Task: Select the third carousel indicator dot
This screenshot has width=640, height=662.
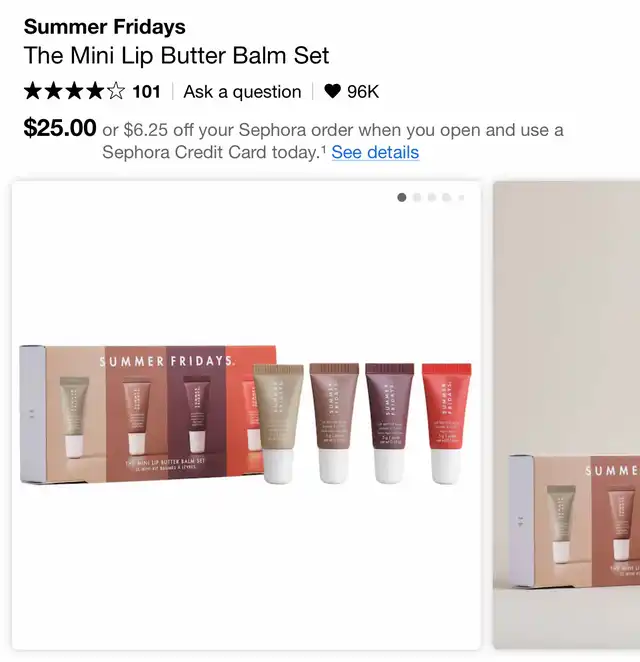Action: 431,197
